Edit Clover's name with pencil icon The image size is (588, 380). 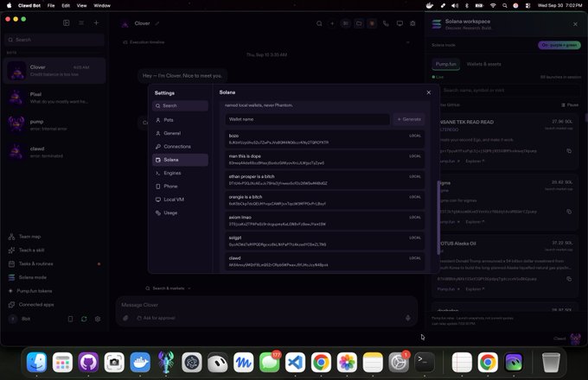(x=157, y=23)
